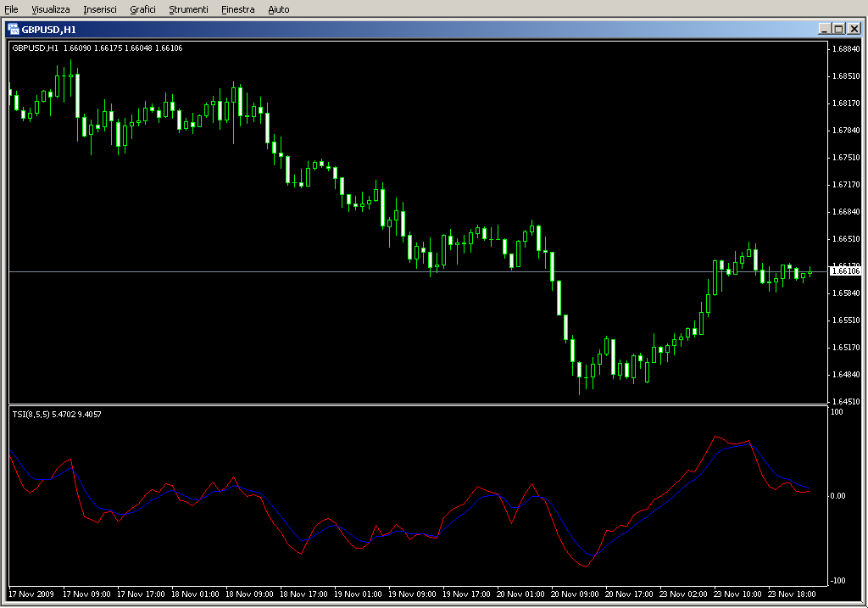The height and width of the screenshot is (608, 868).
Task: Close the GBPUSD,H1 chart window
Action: [854, 29]
